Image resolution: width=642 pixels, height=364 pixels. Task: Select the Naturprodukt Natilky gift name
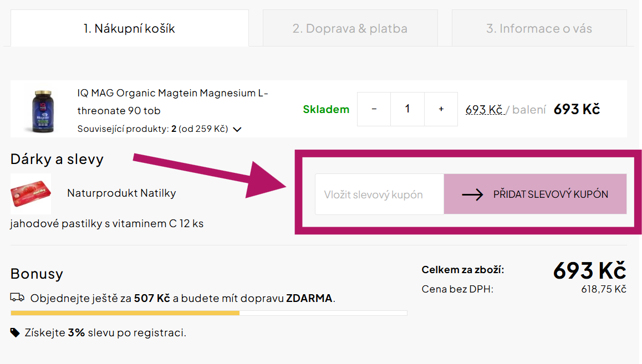pos(121,193)
